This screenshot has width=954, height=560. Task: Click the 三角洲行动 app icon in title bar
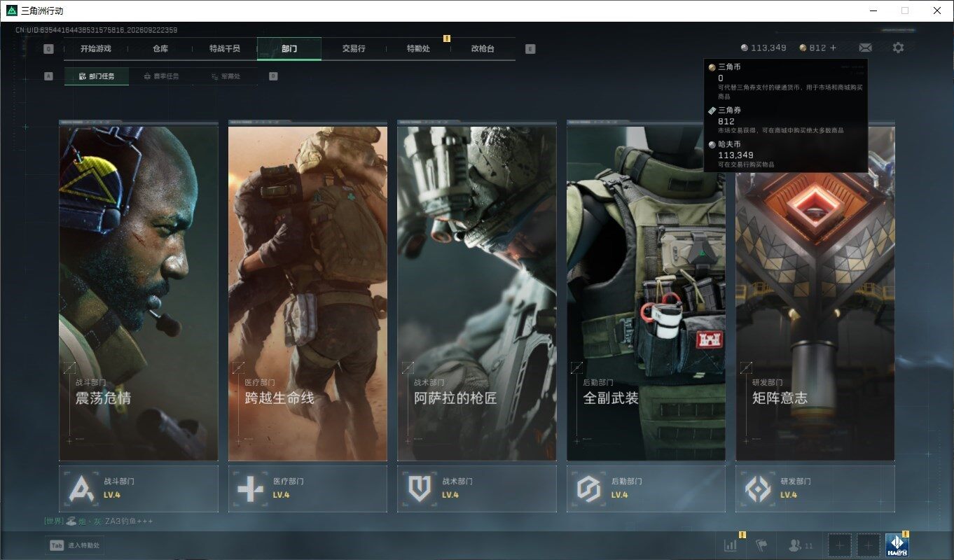pos(11,10)
